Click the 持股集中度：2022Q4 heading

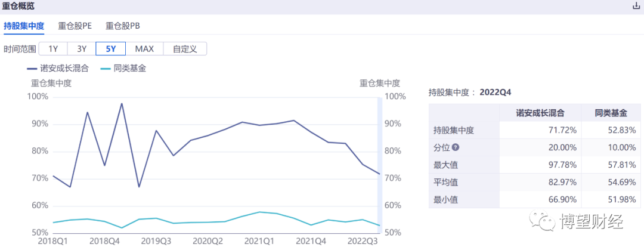pyautogui.click(x=470, y=92)
